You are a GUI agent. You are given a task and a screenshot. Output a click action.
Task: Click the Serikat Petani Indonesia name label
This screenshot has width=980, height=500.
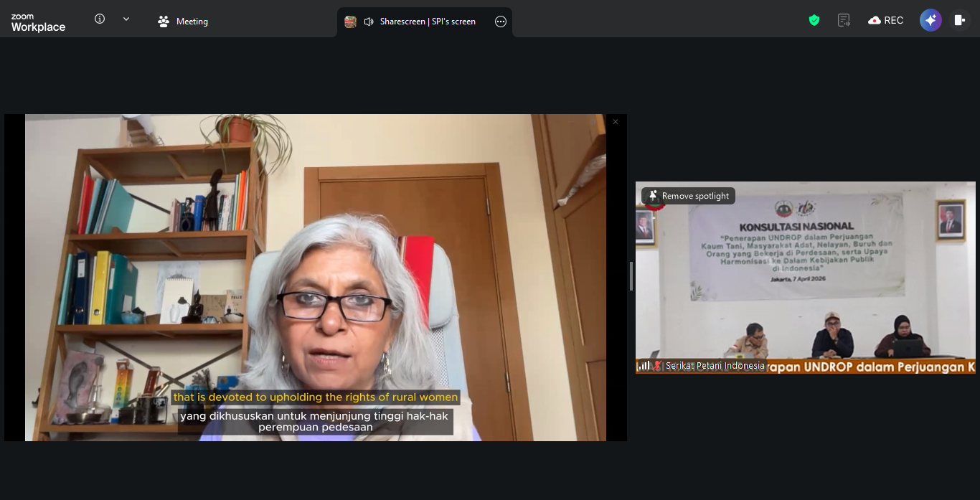tap(715, 366)
